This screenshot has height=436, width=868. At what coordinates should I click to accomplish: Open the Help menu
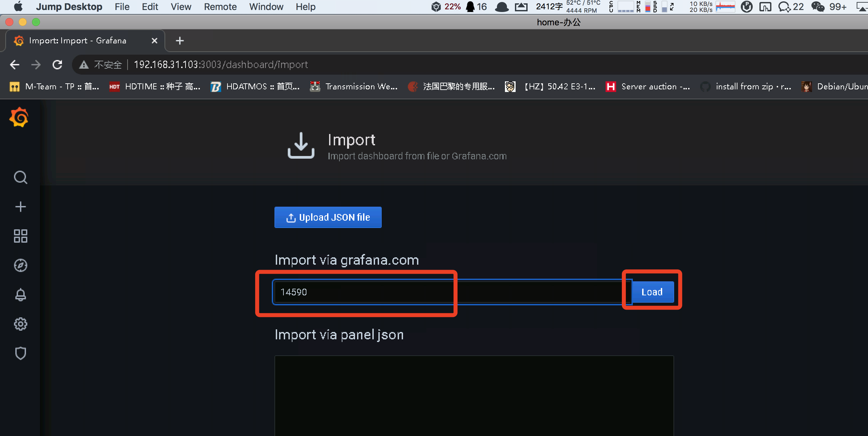[x=306, y=7]
